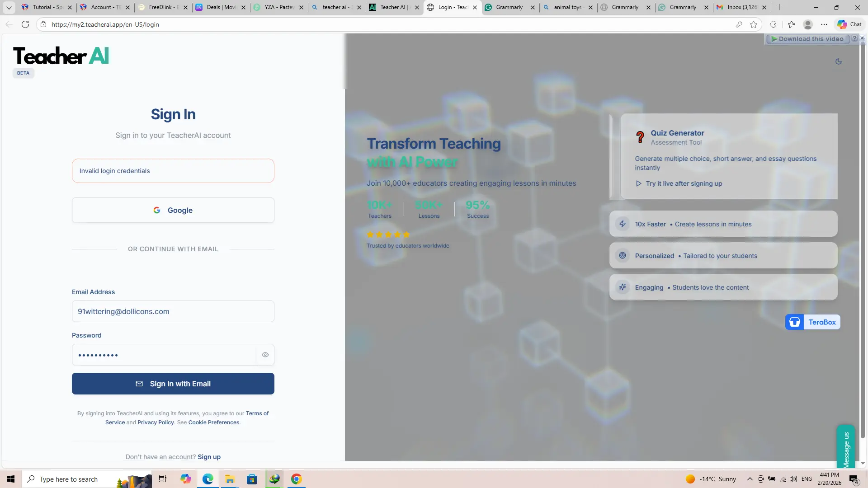This screenshot has height=488, width=868.
Task: Open Task View taskbar icon
Action: [163, 479]
